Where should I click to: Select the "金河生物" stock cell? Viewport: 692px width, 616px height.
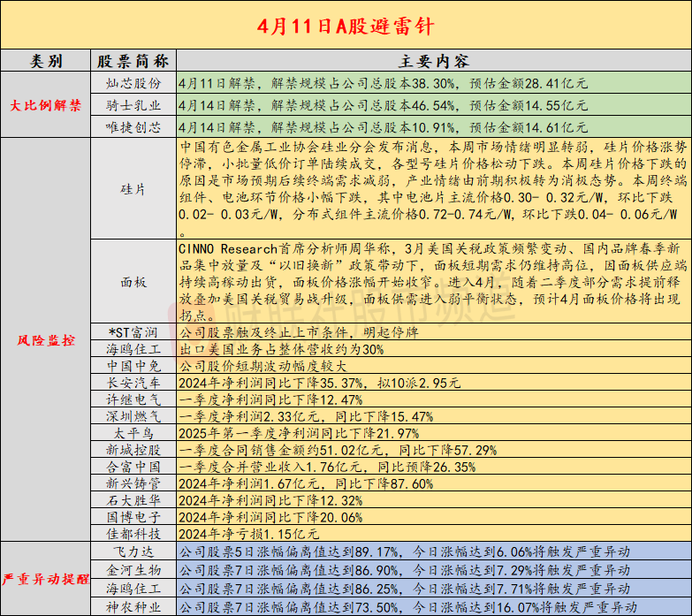tap(133, 570)
